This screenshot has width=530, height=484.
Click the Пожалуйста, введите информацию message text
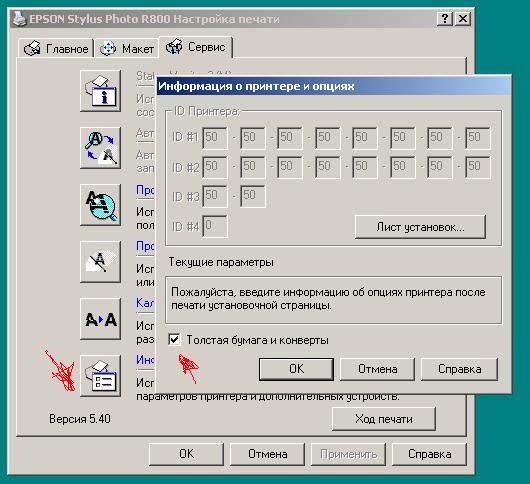coord(328,298)
